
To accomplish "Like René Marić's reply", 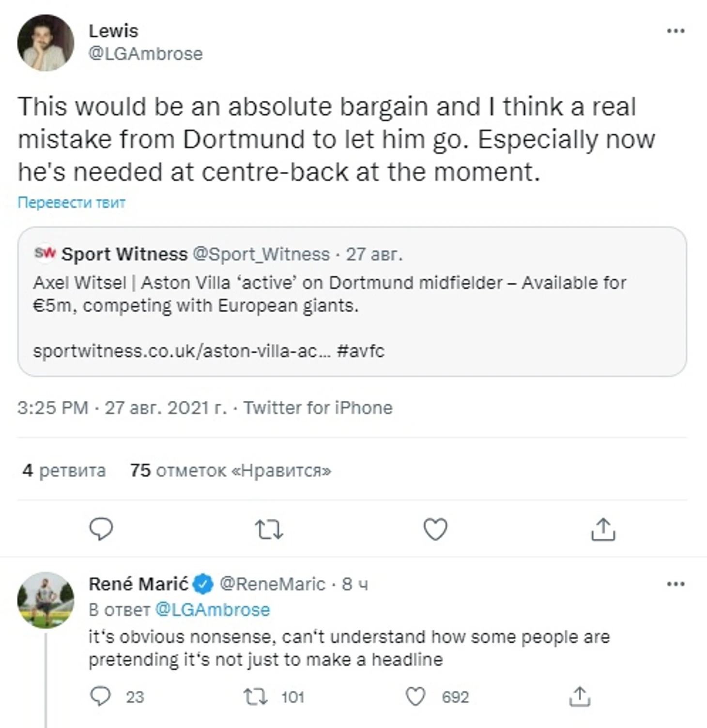I will (415, 697).
